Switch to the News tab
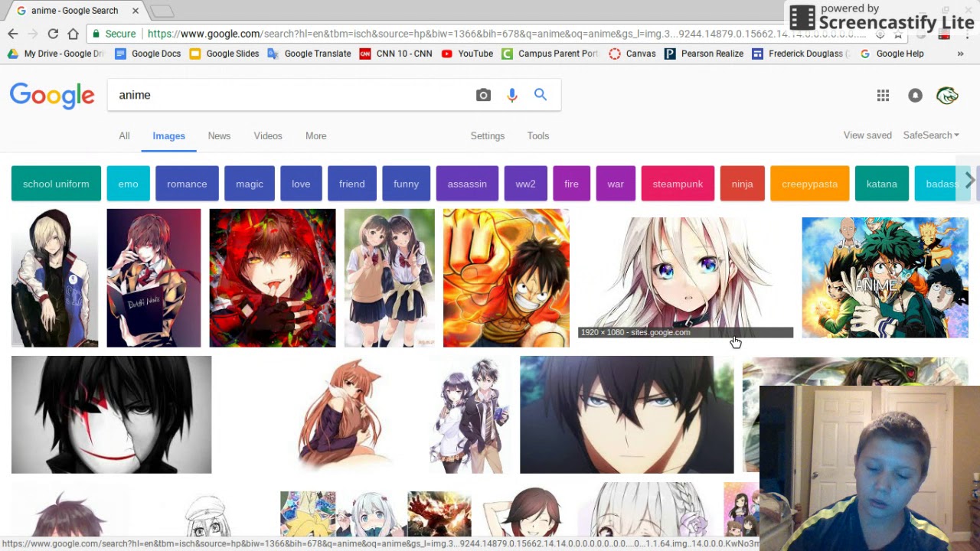 point(219,135)
